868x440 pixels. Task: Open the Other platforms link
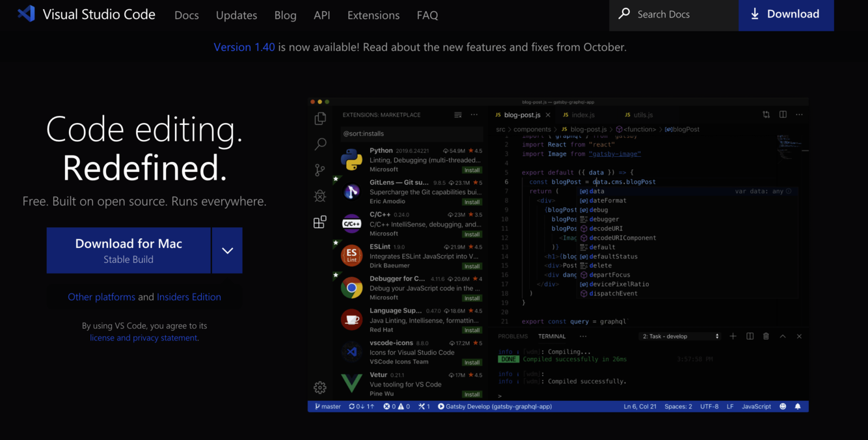102,297
